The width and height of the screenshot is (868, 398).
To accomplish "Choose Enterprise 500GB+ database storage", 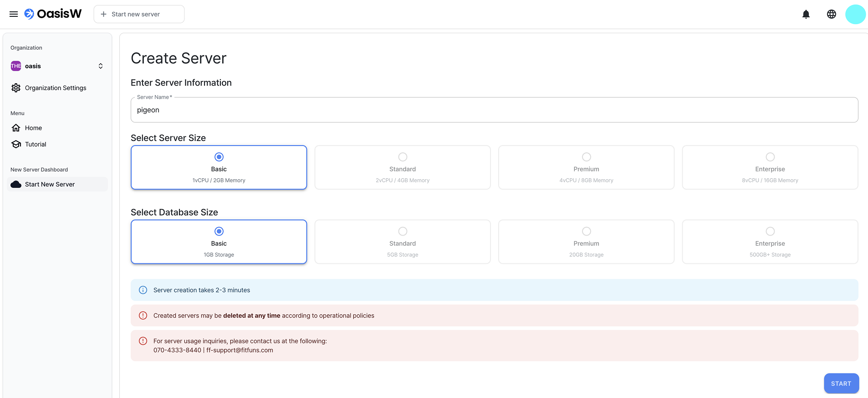I will coord(770,242).
